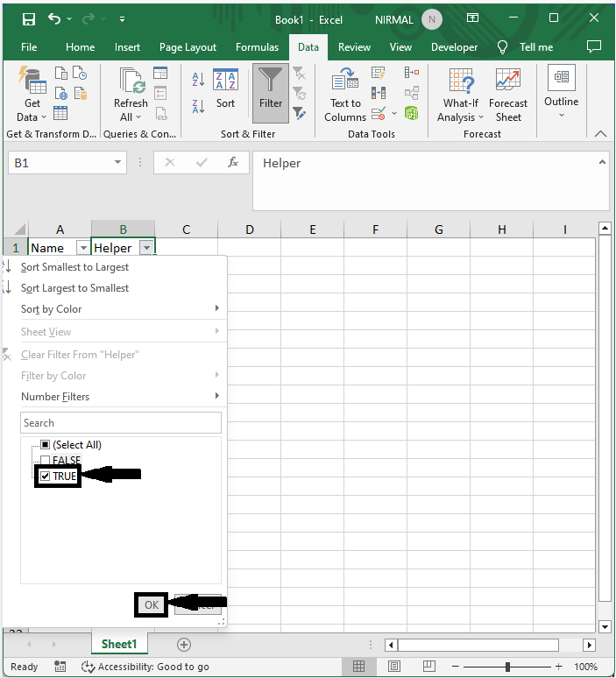Toggle the Filter funnel button
The width and height of the screenshot is (616, 678).
(x=271, y=93)
